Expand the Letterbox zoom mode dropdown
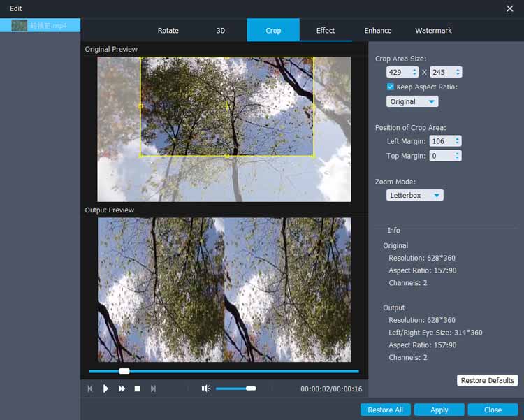Viewport: 524px width, 420px height. pos(415,196)
